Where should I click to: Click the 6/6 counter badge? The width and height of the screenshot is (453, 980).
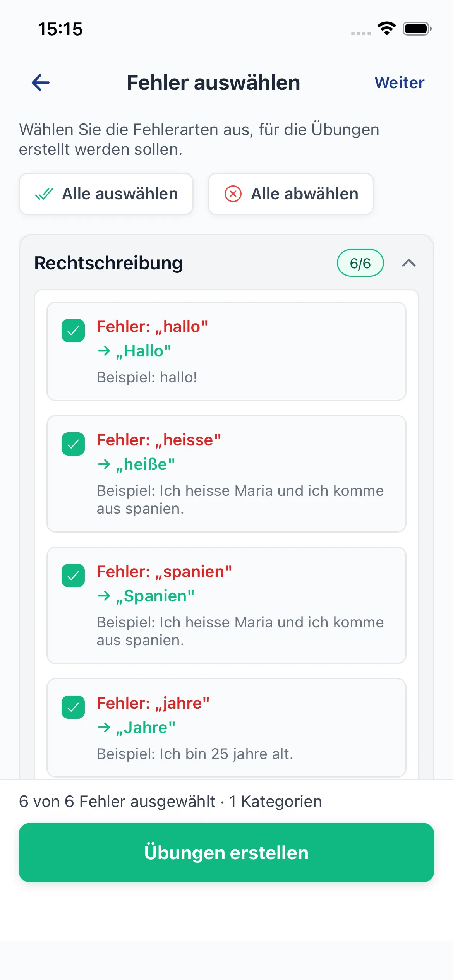click(x=360, y=263)
